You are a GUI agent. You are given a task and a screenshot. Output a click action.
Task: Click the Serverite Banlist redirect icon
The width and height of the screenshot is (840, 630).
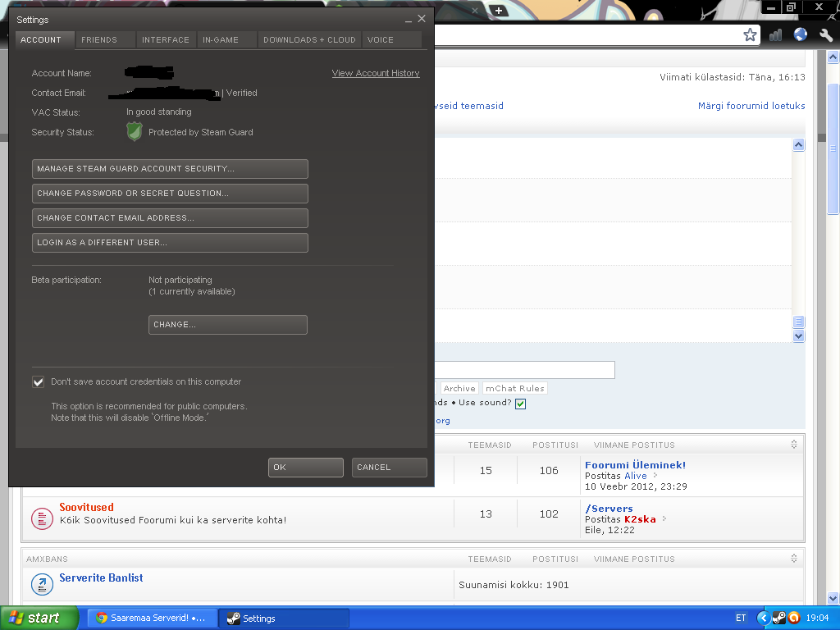(x=42, y=584)
